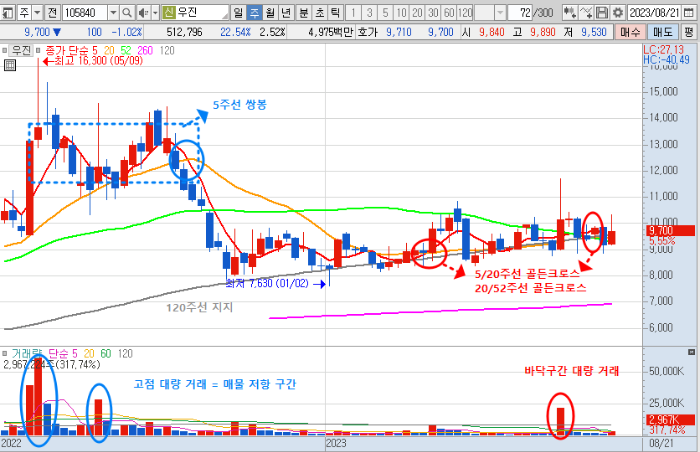
Task: Click the add candlestick chart icon
Action: coord(569,13)
